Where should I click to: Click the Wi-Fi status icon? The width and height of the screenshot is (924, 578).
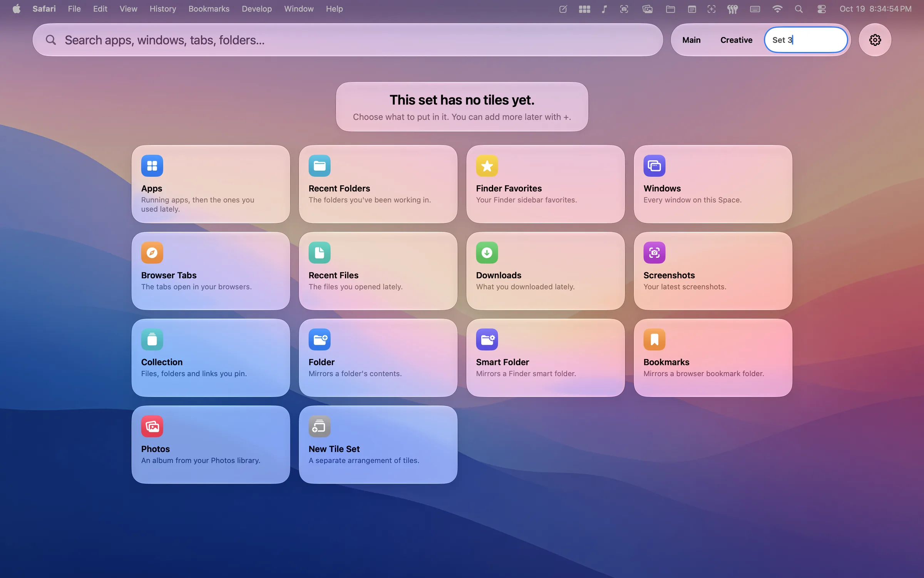777,9
